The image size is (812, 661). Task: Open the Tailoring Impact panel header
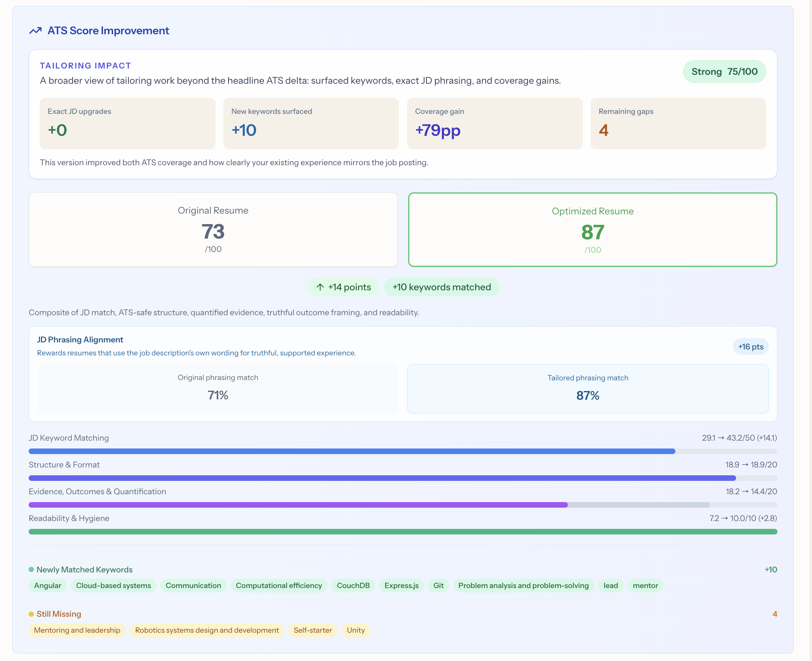[x=85, y=66]
